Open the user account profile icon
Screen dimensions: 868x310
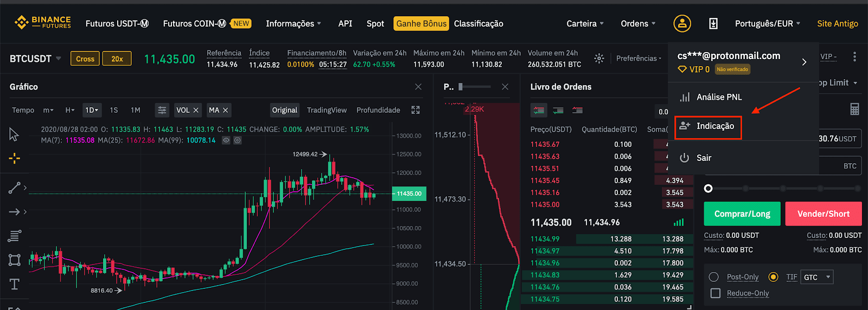pyautogui.click(x=682, y=23)
